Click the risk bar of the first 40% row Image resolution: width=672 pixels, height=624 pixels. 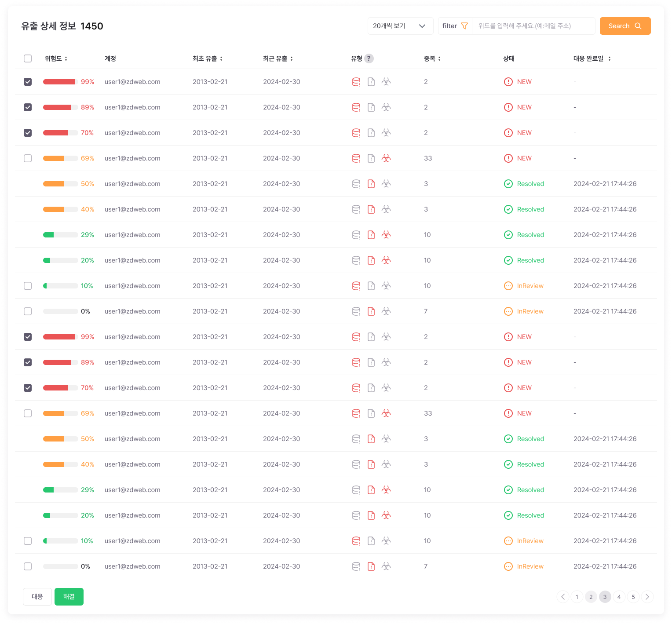pyautogui.click(x=60, y=209)
